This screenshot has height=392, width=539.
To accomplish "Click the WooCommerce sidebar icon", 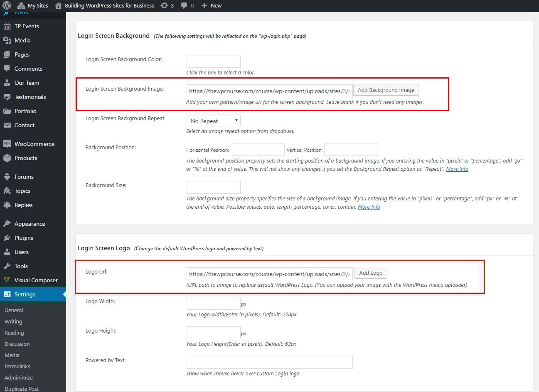I will point(7,144).
